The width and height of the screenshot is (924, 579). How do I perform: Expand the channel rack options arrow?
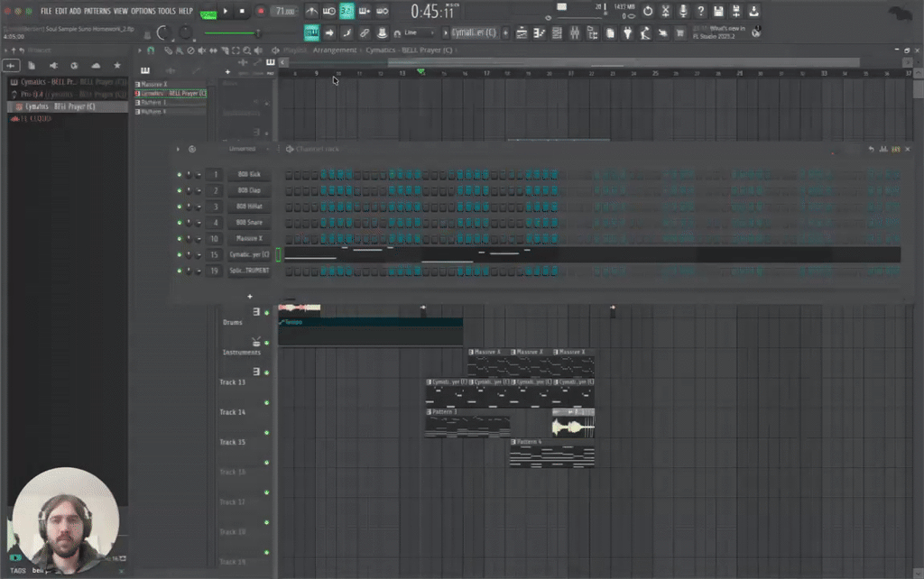178,149
